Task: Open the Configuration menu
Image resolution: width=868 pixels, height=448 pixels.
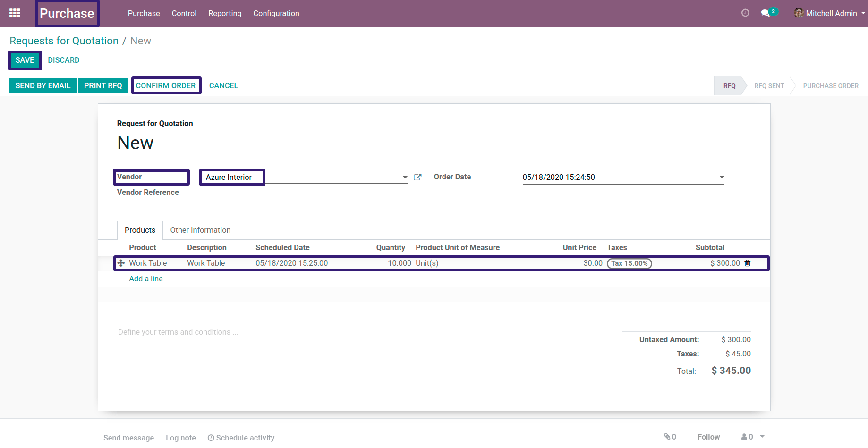Action: (x=276, y=13)
